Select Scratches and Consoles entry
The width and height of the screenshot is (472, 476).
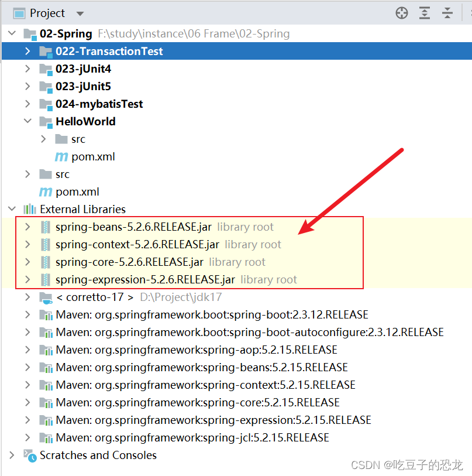[98, 456]
